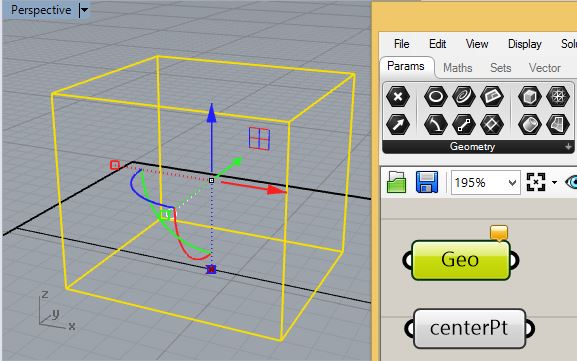Add the Twisted Box parameter component

[558, 124]
